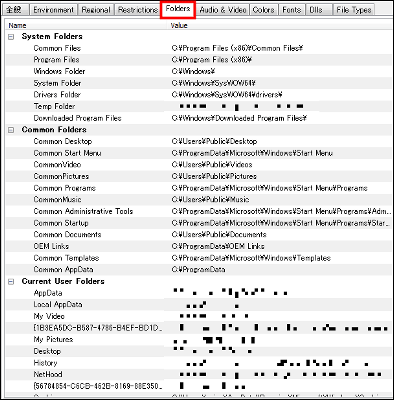The height and width of the screenshot is (400, 394).
Task: Select the CommonMusic row
Action: (x=199, y=200)
